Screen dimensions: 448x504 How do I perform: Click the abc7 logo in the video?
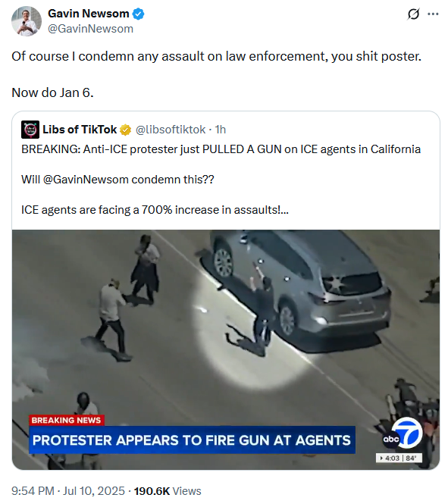(x=403, y=434)
